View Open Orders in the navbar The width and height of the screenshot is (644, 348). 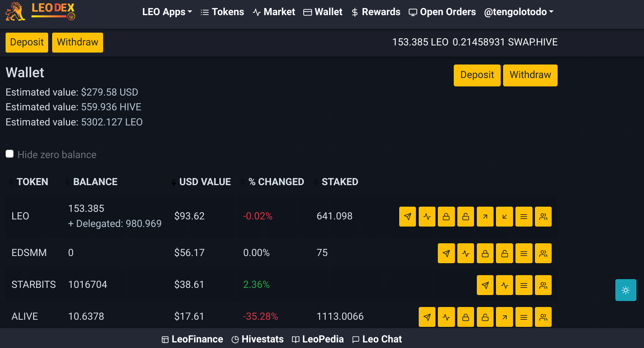tap(442, 12)
